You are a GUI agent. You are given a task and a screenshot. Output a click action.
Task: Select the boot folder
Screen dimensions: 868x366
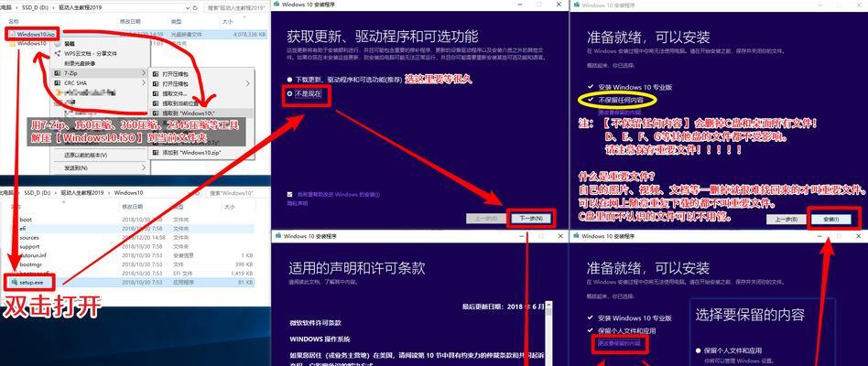25,220
